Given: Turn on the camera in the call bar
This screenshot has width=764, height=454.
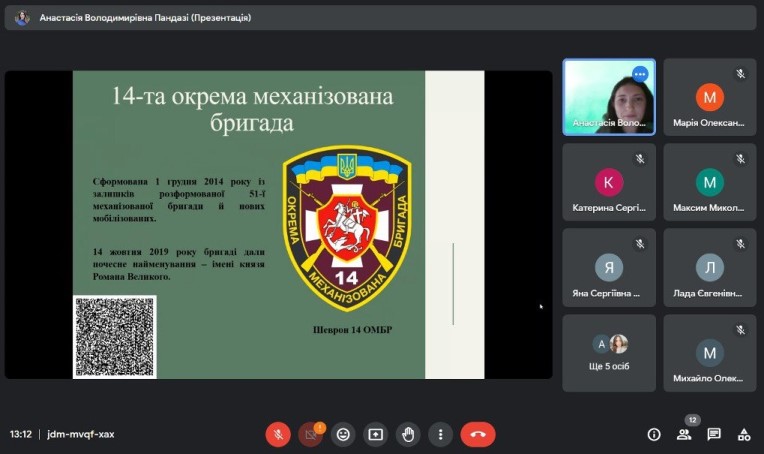Looking at the screenshot, I should click(x=311, y=434).
